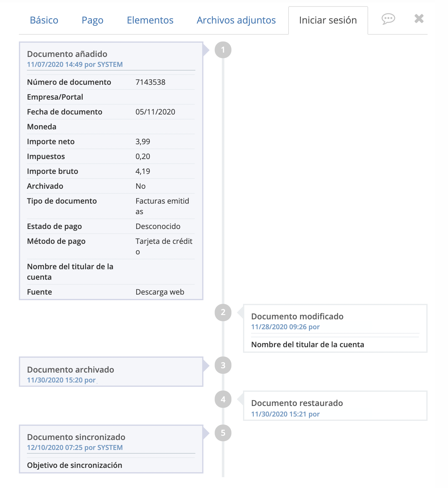
Task: Click timestamp '11/28/2020 09:26 por'
Action: point(285,327)
